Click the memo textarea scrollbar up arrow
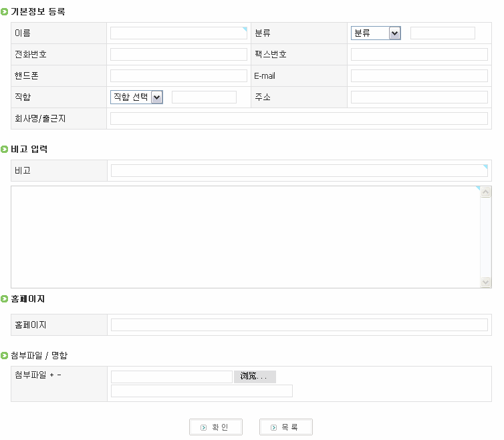 [486, 192]
